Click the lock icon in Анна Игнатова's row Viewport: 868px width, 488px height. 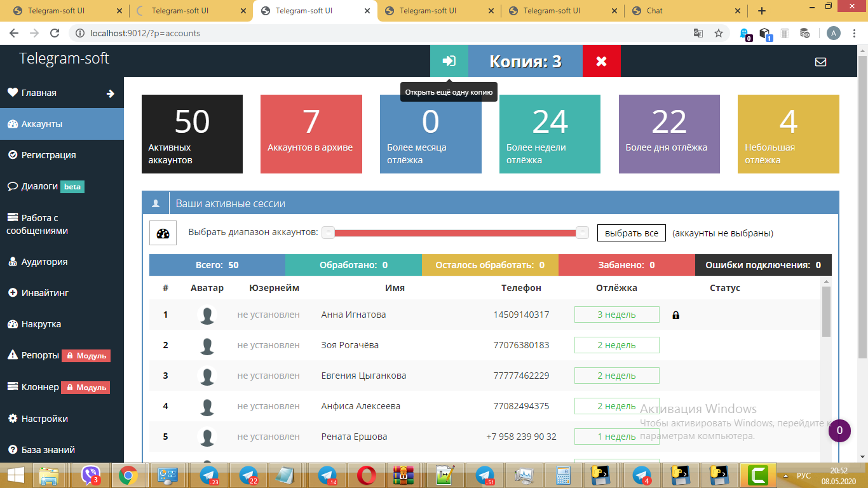[x=675, y=315]
